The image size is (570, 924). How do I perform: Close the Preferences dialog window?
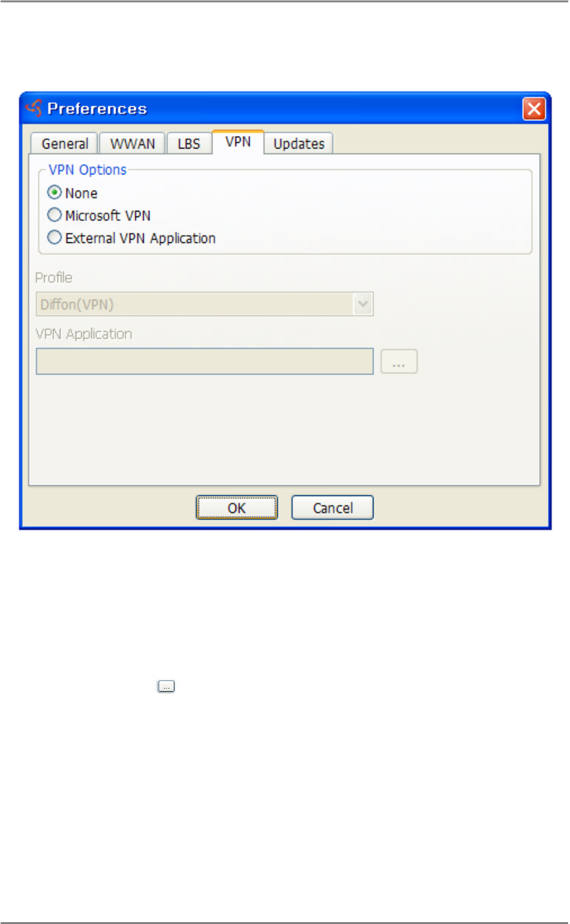click(534, 109)
